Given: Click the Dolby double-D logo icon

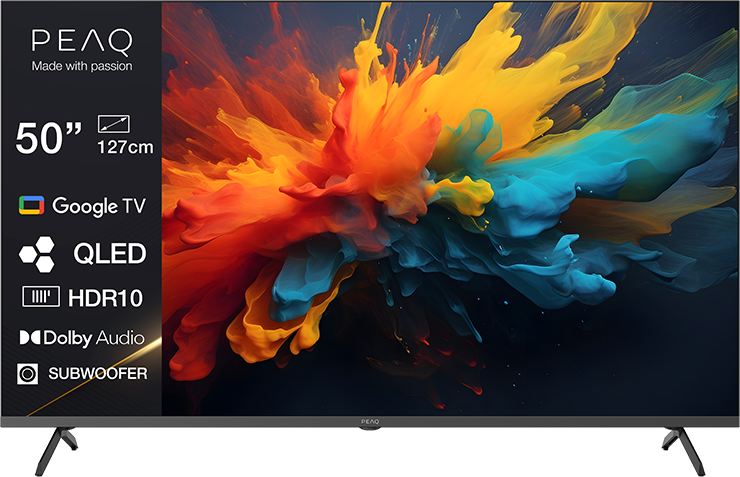Looking at the screenshot, I should (x=30, y=337).
